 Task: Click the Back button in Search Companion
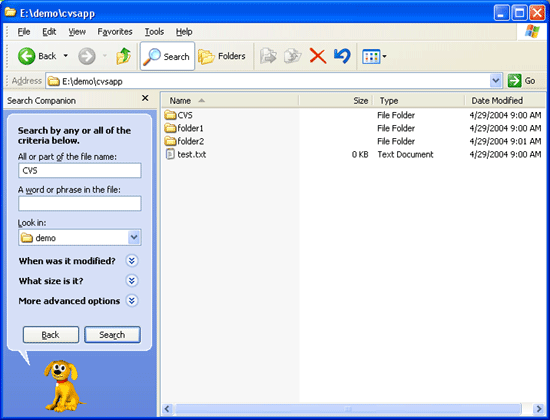coord(51,335)
